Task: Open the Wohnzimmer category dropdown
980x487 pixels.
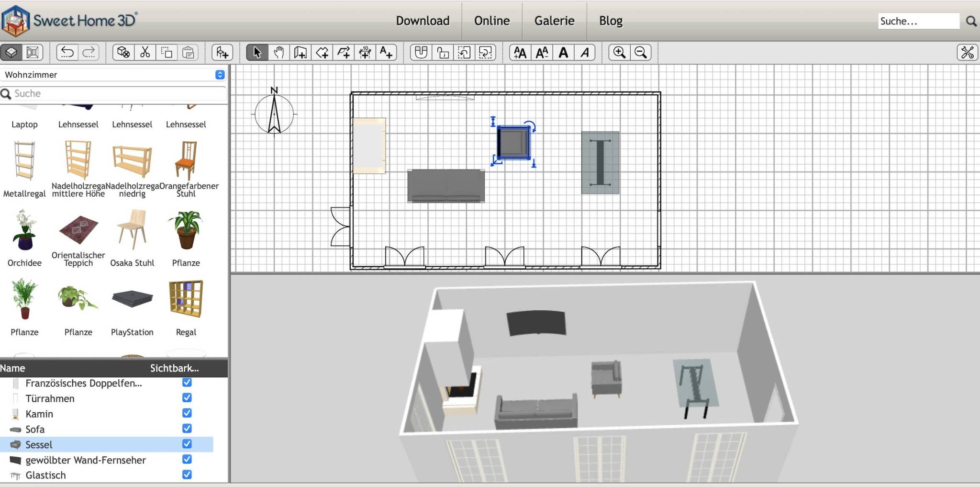Action: pos(220,75)
